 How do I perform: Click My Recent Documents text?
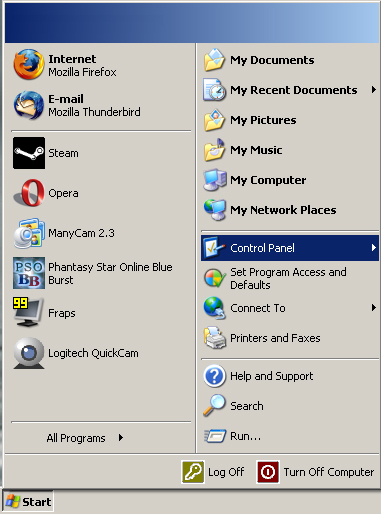[x=293, y=90]
